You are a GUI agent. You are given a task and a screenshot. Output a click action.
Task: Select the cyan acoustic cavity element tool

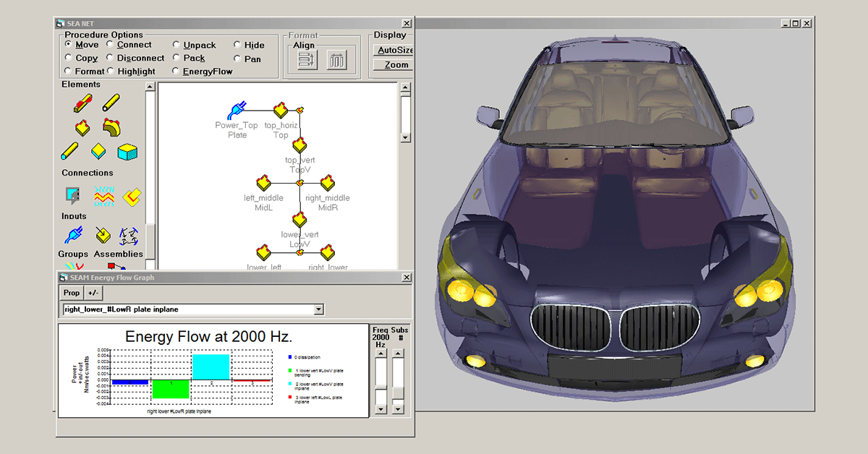click(x=127, y=152)
